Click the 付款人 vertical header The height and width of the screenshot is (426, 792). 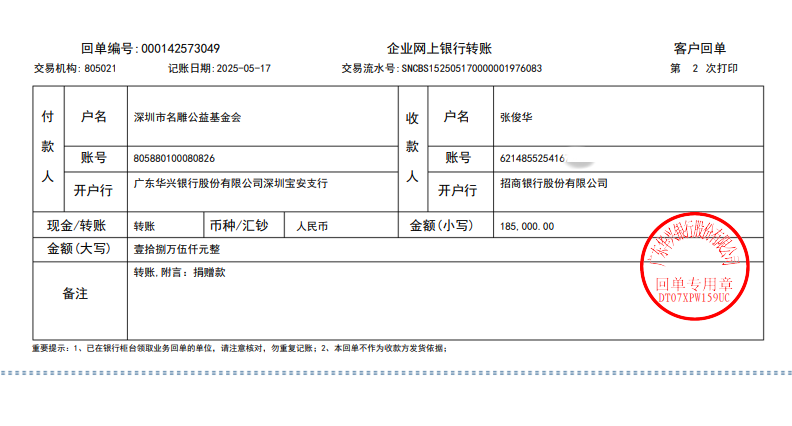pos(47,147)
